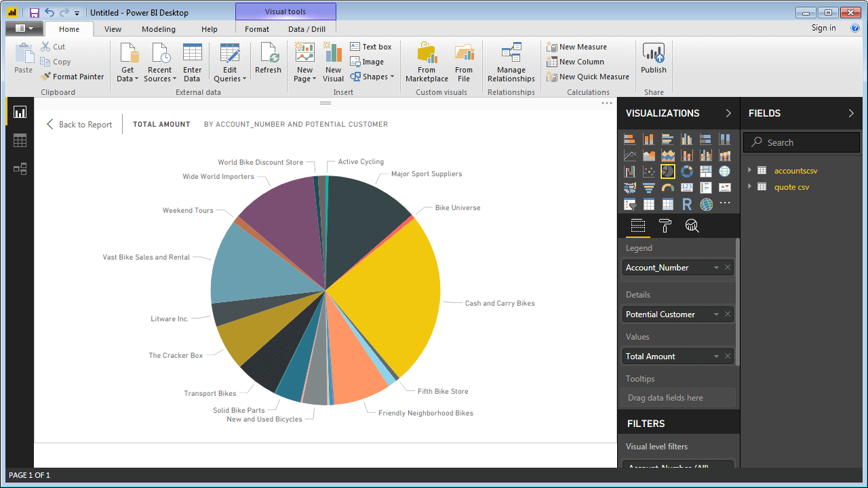Image resolution: width=868 pixels, height=488 pixels.
Task: Expand the New Page dropdown
Action: (304, 62)
